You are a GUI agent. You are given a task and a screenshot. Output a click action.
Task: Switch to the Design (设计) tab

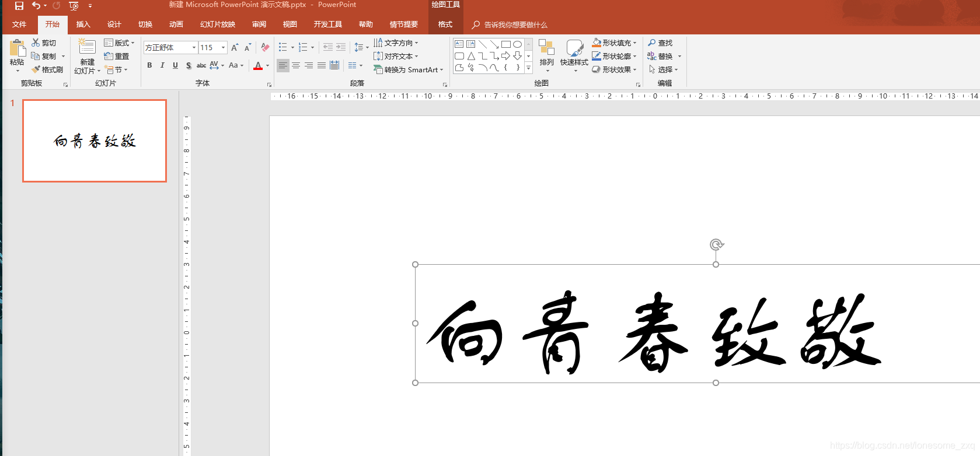pos(114,24)
